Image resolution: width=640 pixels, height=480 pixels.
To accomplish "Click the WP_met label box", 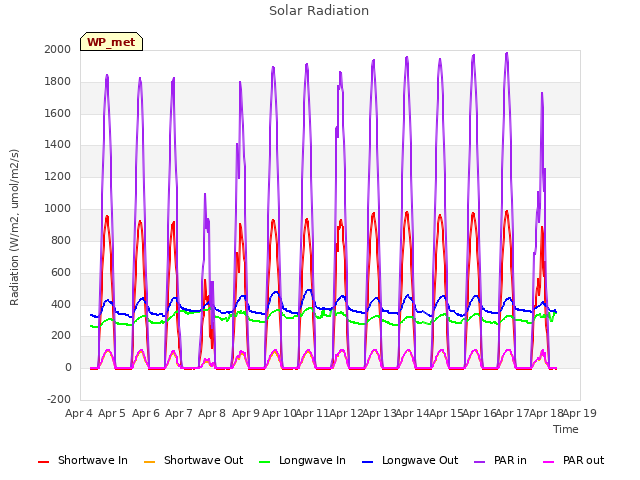I will [x=111, y=42].
